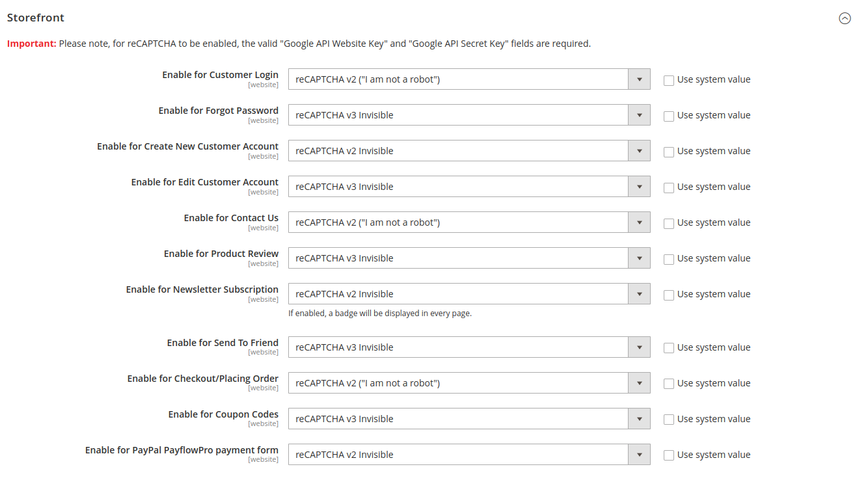Check Use system value for Checkout/Placing Order

(669, 384)
